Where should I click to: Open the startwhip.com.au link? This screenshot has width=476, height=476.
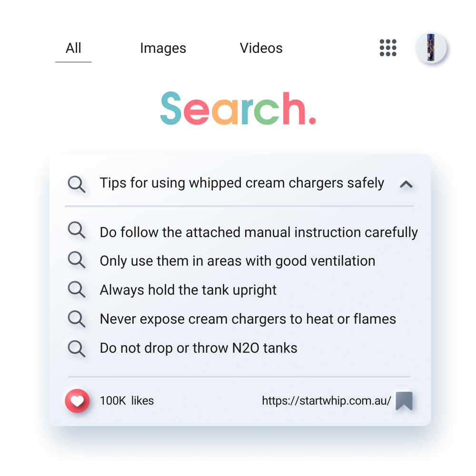coord(326,401)
